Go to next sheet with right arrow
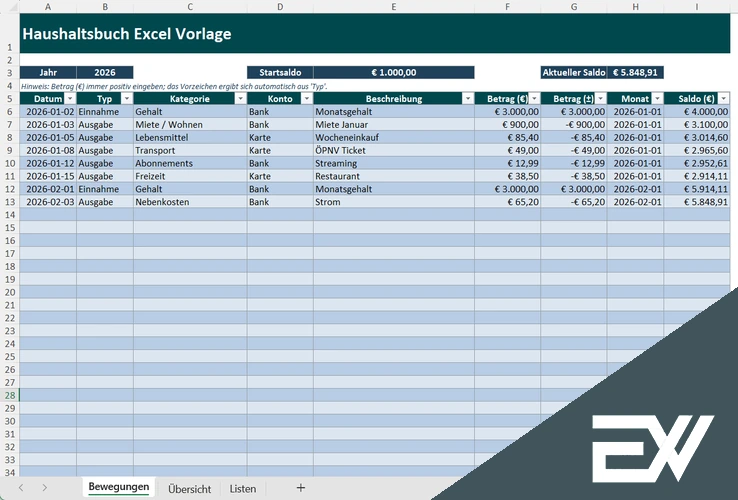The image size is (738, 500). tap(44, 488)
